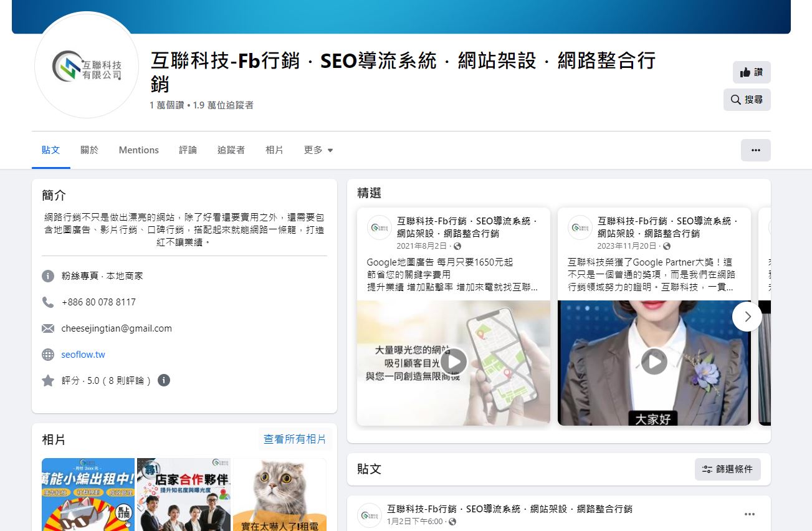Open the page search button

747,100
